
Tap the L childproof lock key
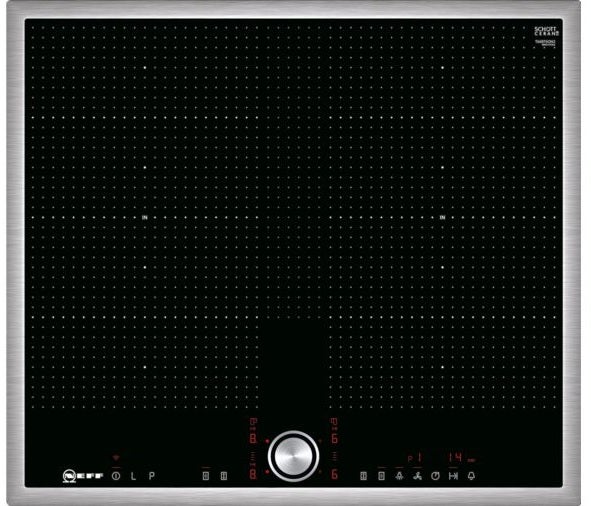(133, 476)
